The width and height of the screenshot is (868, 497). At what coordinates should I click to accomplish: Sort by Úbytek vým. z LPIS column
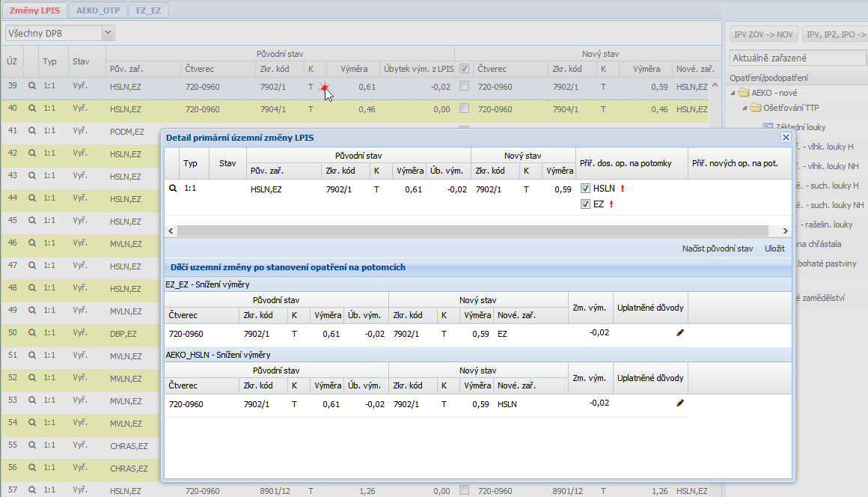pos(418,69)
